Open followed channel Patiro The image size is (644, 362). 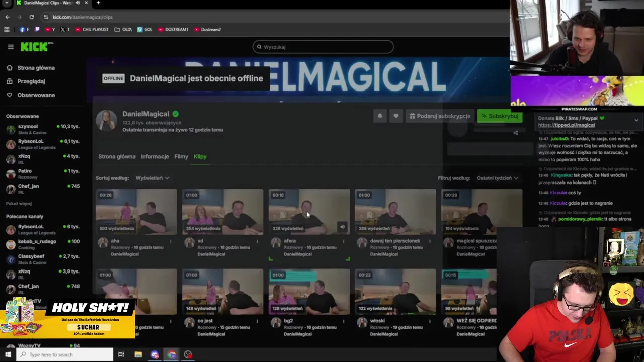click(43, 173)
